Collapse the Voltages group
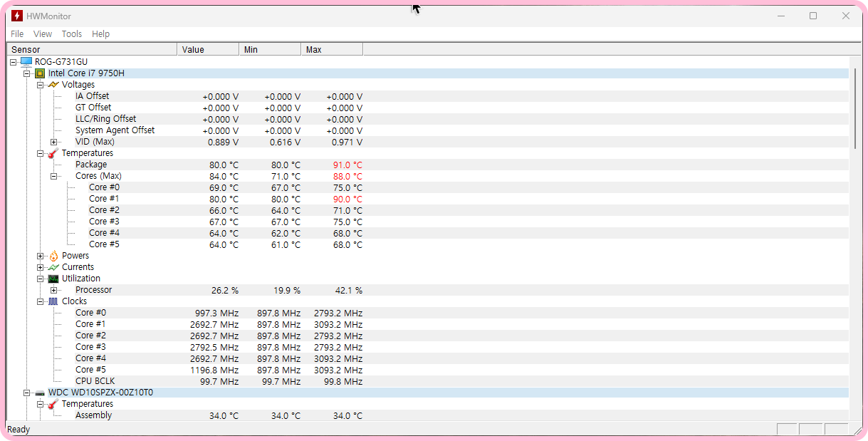 [41, 85]
